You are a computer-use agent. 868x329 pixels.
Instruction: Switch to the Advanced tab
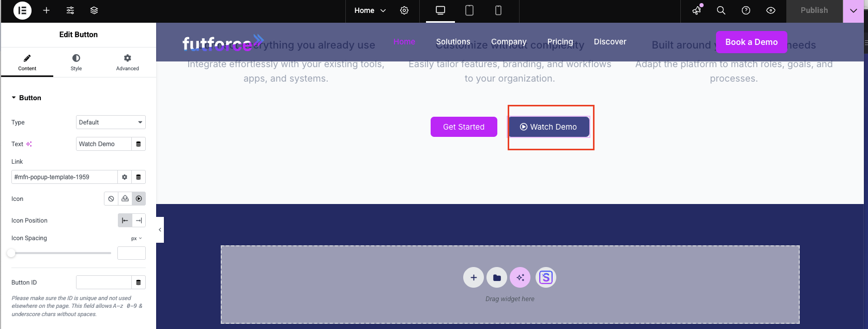click(127, 62)
